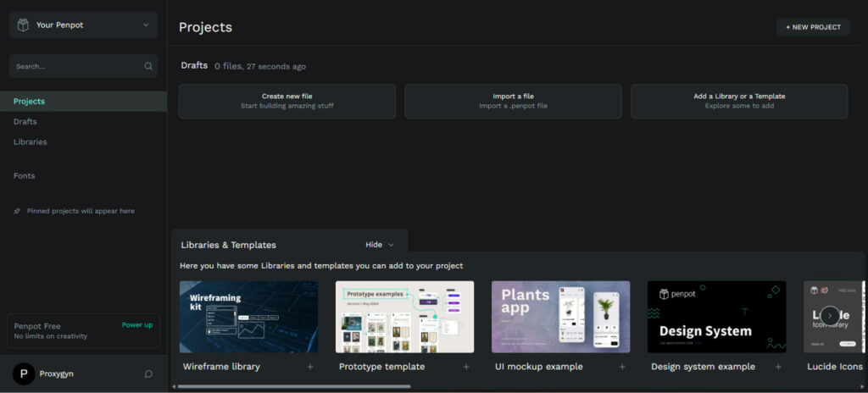Focus the Search input field
Image resolution: width=868 pixels, height=393 pixels.
pos(84,66)
